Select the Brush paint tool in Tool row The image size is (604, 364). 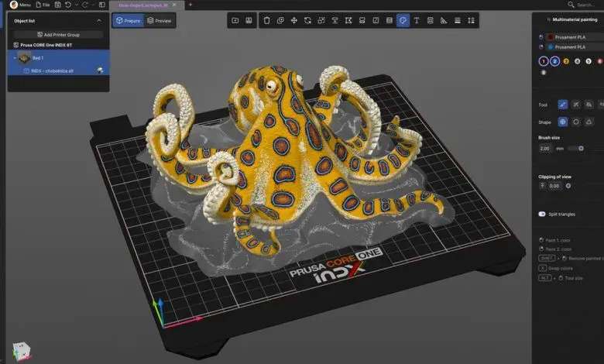pyautogui.click(x=563, y=105)
